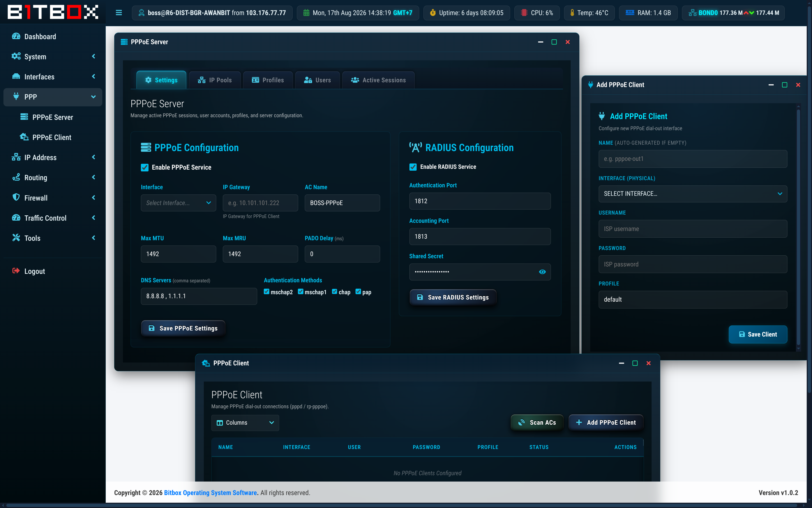Image resolution: width=812 pixels, height=508 pixels.
Task: Click the RADIUS Configuration antenna icon
Action: pos(416,147)
